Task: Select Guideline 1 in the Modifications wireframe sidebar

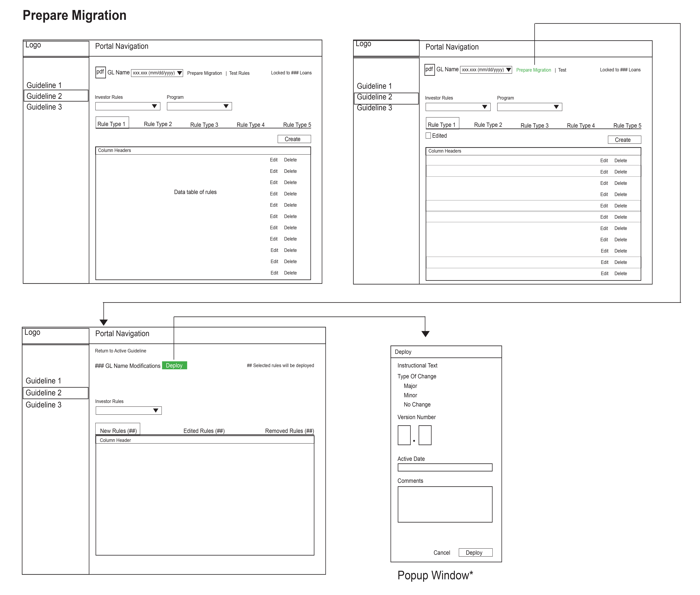Action: point(43,381)
